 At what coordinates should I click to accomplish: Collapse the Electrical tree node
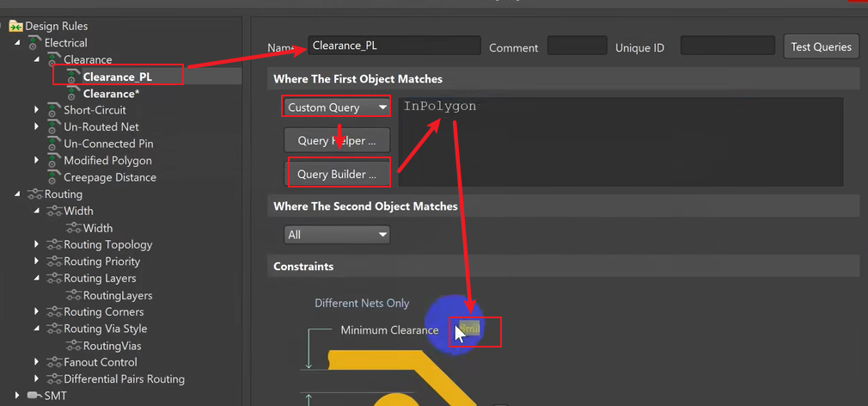coord(17,43)
